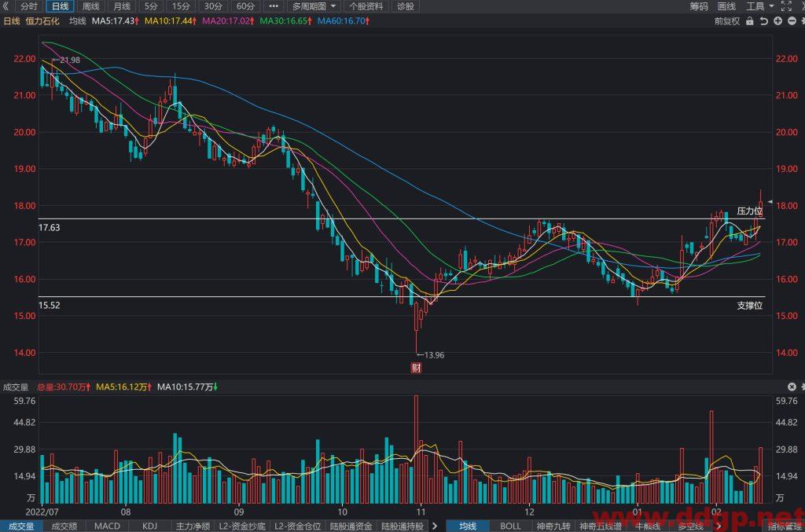The height and width of the screenshot is (532, 805).
Task: Select the 15分 timeframe
Action: click(x=181, y=6)
